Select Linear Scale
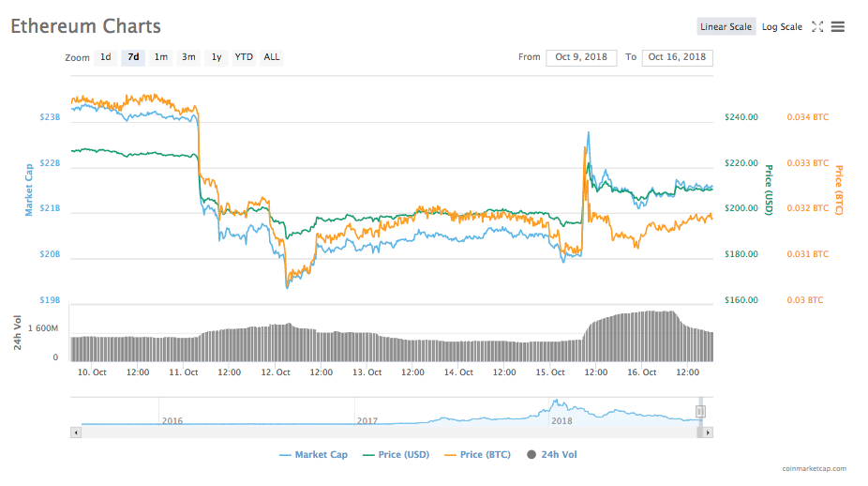Image resolution: width=868 pixels, height=486 pixels. pos(726,26)
